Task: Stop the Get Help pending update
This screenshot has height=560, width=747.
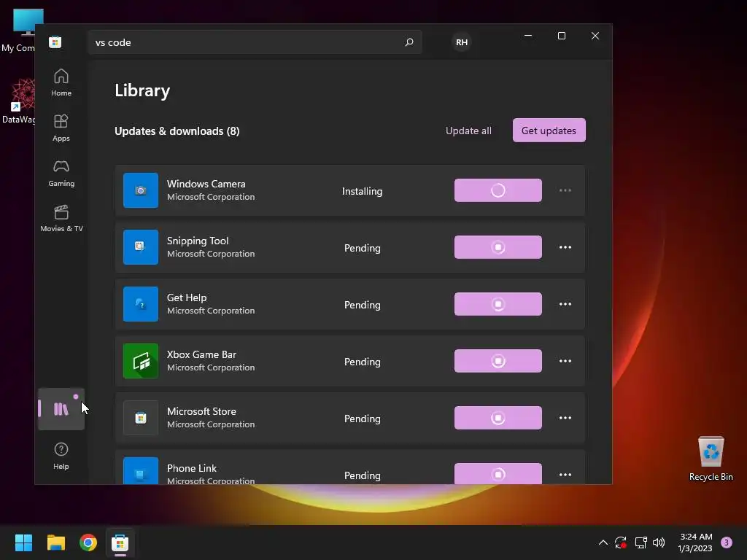Action: click(498, 304)
